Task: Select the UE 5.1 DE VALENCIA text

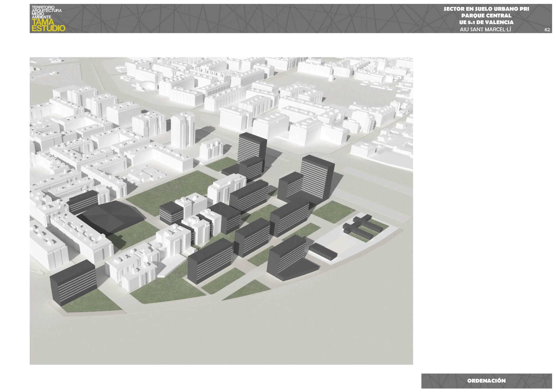Action: (x=486, y=22)
